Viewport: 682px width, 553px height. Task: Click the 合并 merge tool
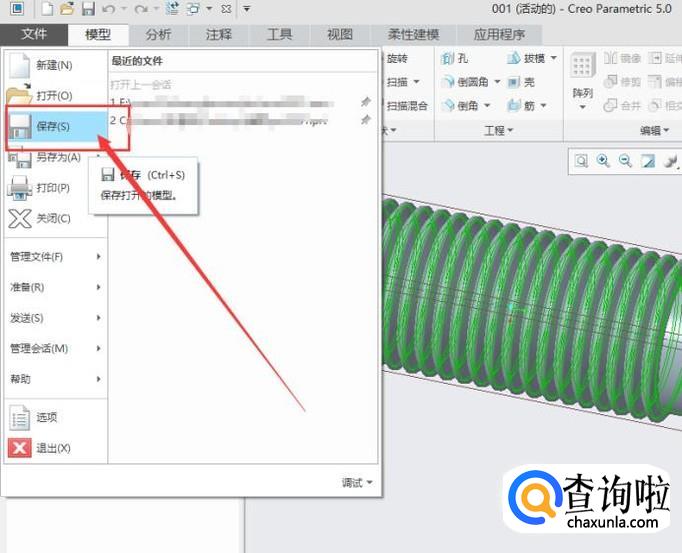[622, 105]
